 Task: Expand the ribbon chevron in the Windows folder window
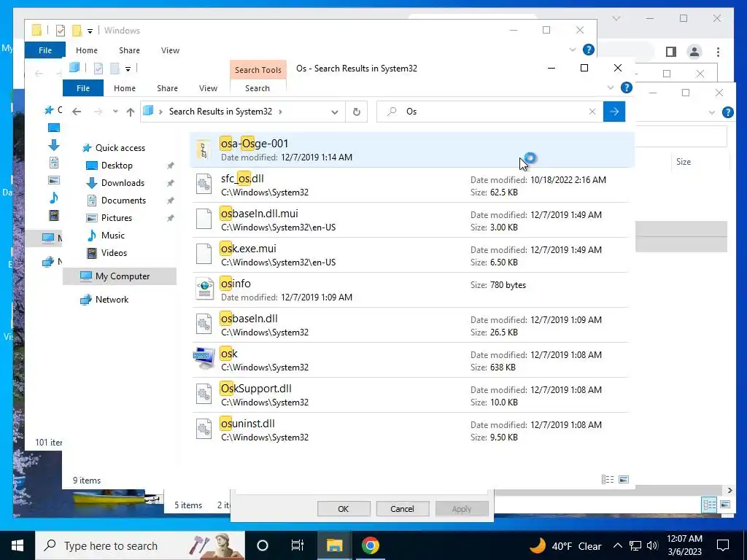(572, 50)
